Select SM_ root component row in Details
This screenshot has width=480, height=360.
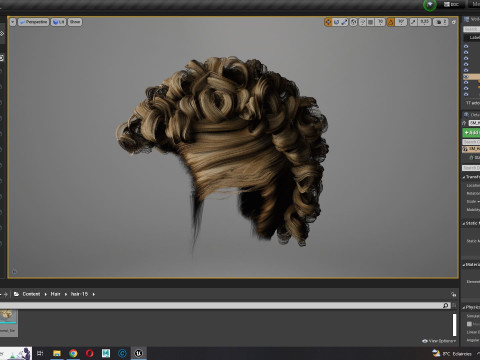(x=471, y=149)
